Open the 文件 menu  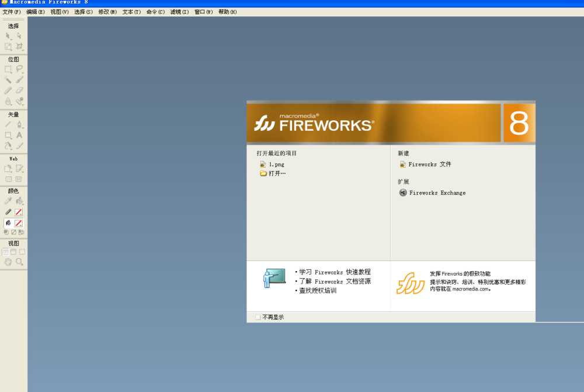(x=10, y=12)
